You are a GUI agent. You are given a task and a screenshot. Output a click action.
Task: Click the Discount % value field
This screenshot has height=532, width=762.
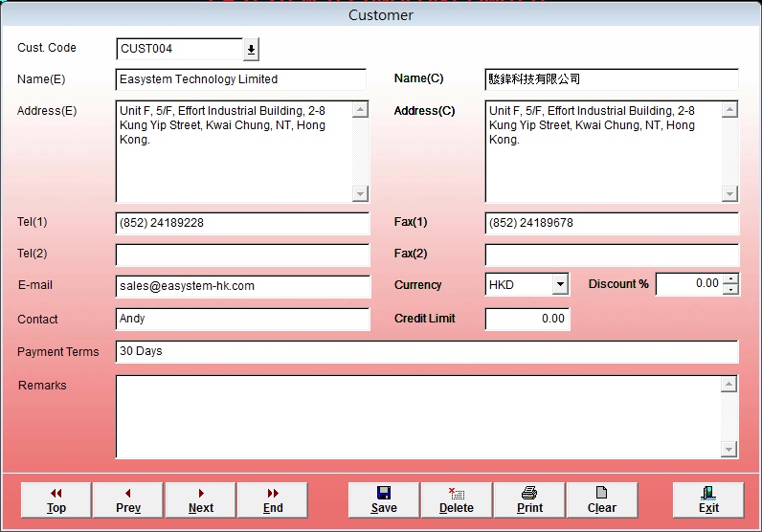(x=689, y=284)
